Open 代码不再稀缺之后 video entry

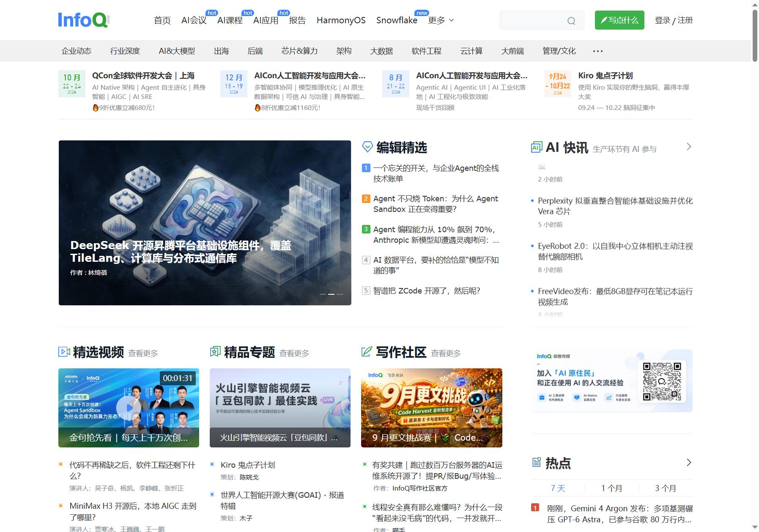coord(132,470)
